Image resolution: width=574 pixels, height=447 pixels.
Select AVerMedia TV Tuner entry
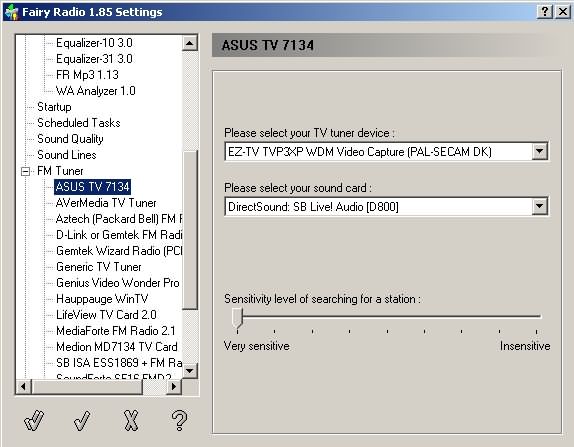point(106,203)
